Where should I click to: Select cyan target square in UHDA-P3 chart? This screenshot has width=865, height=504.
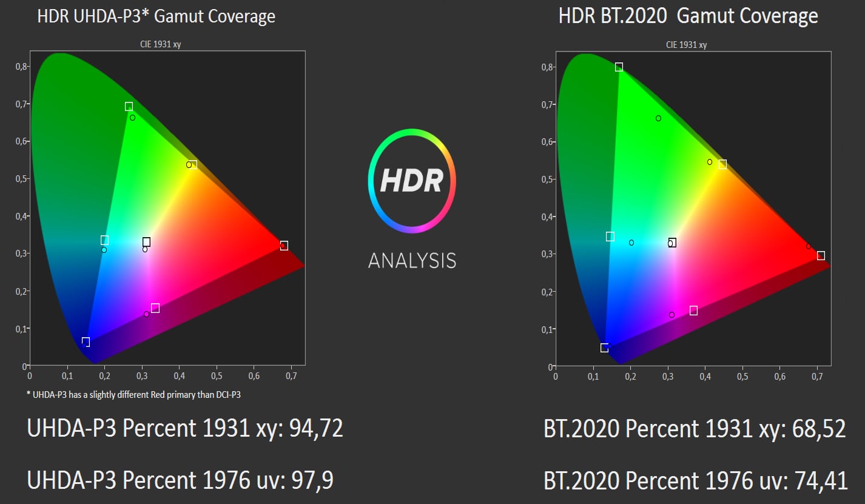104,240
